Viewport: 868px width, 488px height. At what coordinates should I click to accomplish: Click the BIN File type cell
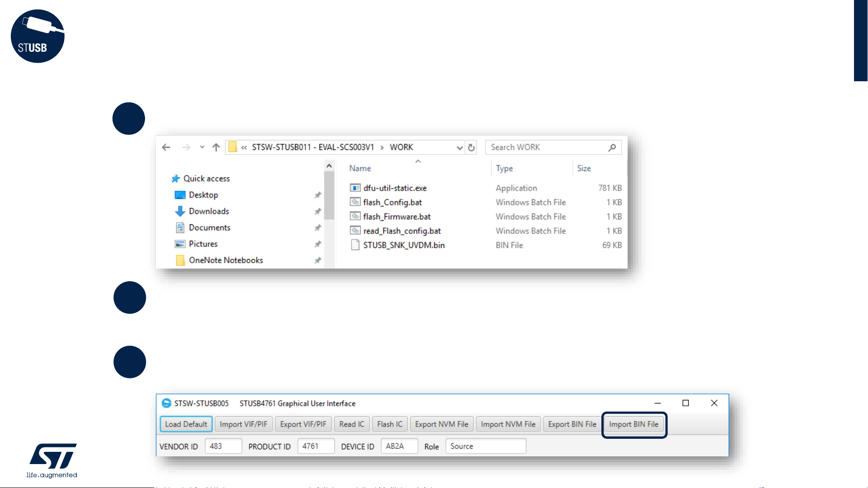(509, 245)
